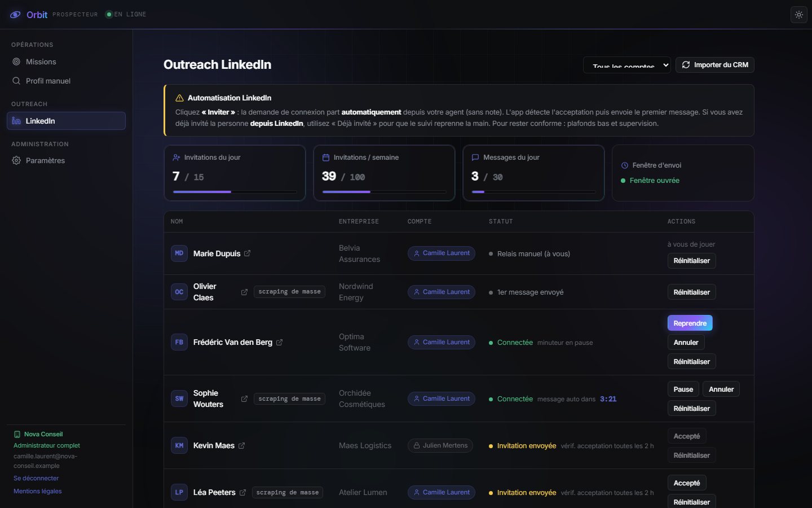Open Mentions légales link
The width and height of the screenshot is (812, 508).
click(38, 491)
